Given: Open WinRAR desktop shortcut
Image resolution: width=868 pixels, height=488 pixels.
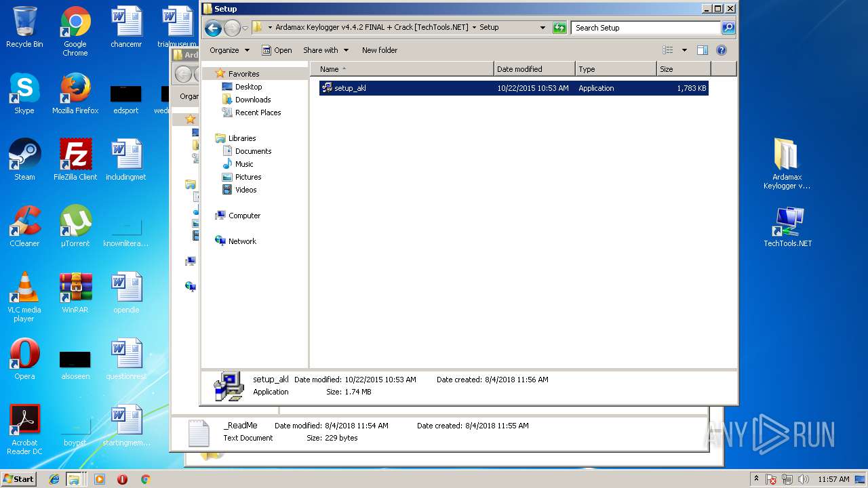Looking at the screenshot, I should [75, 293].
